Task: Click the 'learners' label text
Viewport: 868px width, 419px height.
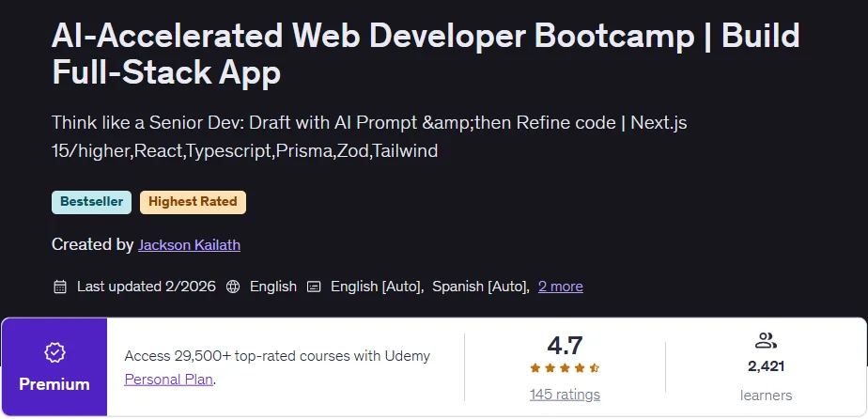Action: pos(767,396)
